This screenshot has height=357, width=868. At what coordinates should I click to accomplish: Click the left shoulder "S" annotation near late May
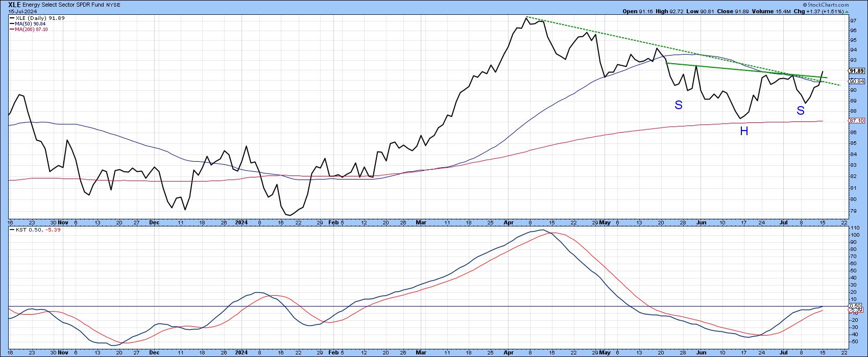(679, 106)
